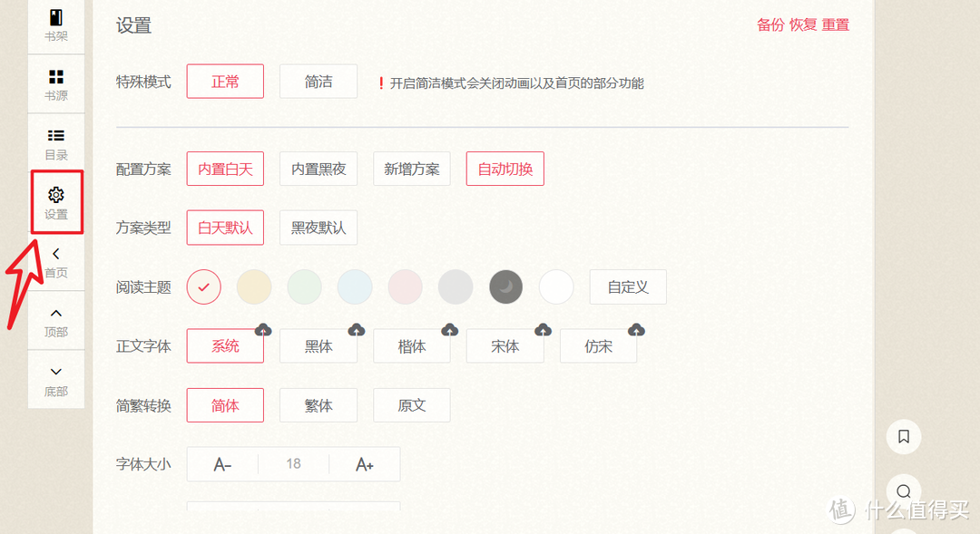Set conversion to 繁体
Image resolution: width=980 pixels, height=534 pixels.
tap(318, 405)
